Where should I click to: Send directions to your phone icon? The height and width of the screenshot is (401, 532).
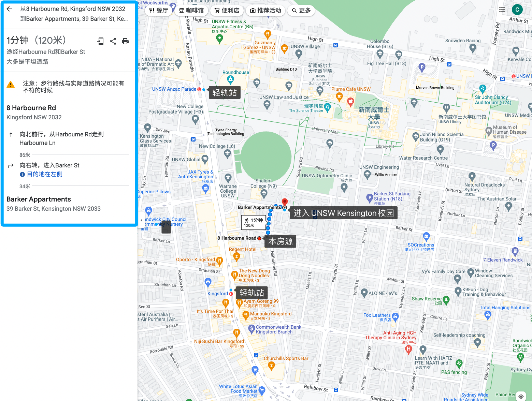pyautogui.click(x=100, y=41)
